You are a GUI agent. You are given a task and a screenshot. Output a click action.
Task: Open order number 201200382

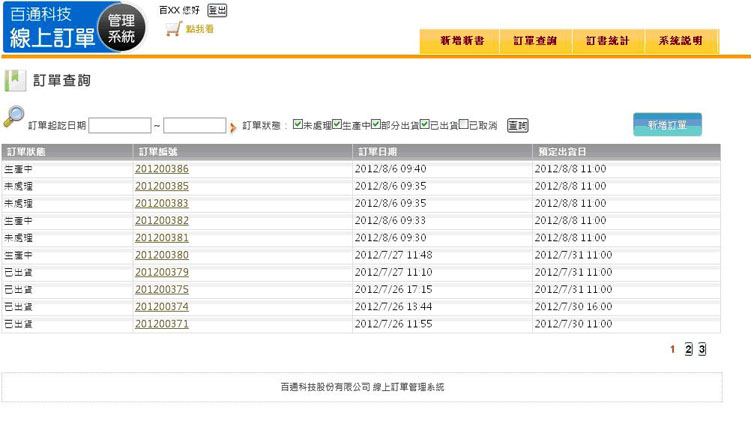coord(162,221)
